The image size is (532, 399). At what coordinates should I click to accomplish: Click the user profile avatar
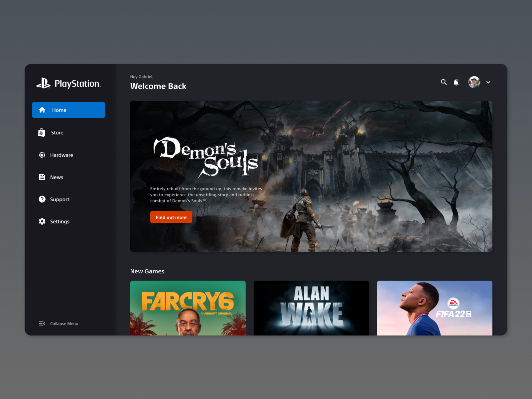(x=474, y=82)
